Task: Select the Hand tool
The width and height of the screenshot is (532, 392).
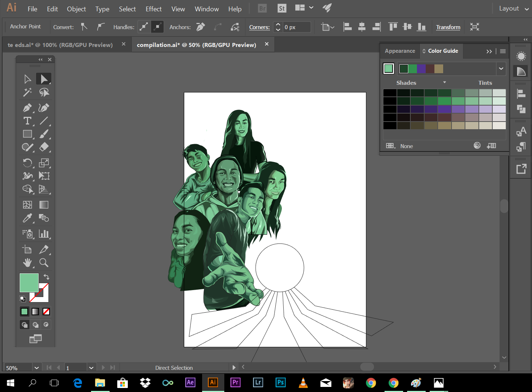Action: tap(27, 263)
